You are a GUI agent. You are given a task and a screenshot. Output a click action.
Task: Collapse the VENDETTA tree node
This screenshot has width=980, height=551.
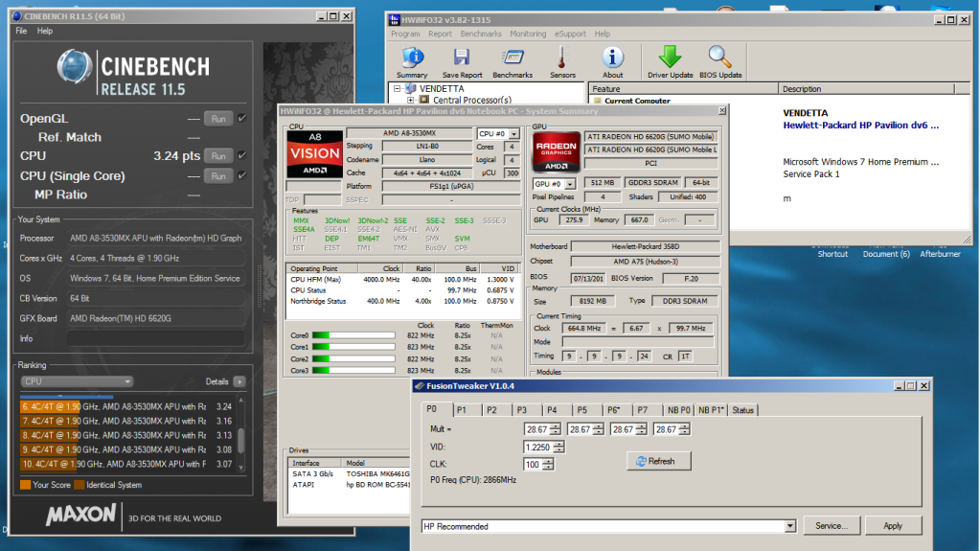[397, 89]
